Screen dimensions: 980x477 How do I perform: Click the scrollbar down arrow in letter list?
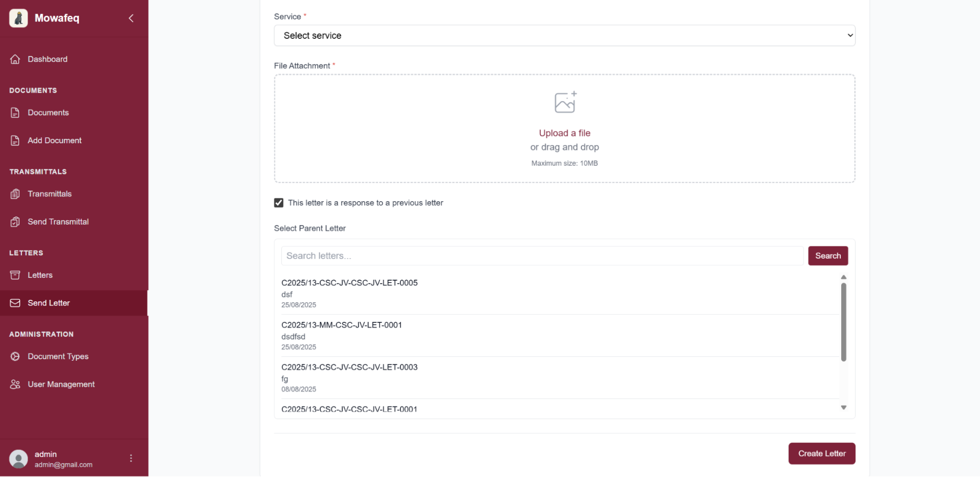pyautogui.click(x=844, y=407)
